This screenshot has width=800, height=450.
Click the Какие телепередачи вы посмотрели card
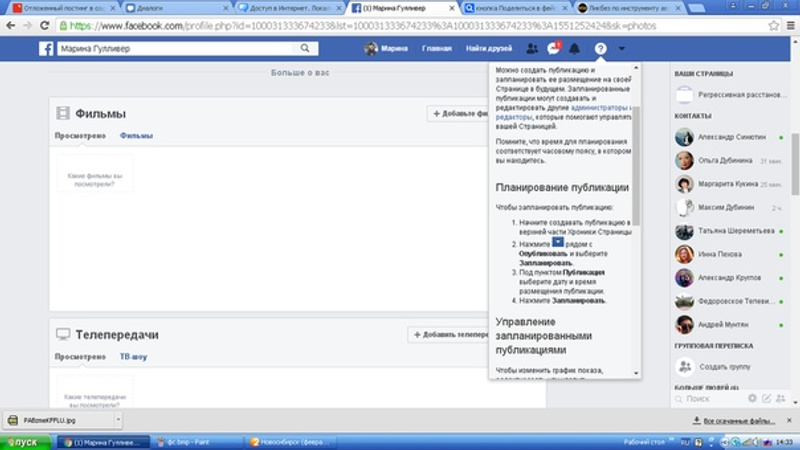click(95, 394)
